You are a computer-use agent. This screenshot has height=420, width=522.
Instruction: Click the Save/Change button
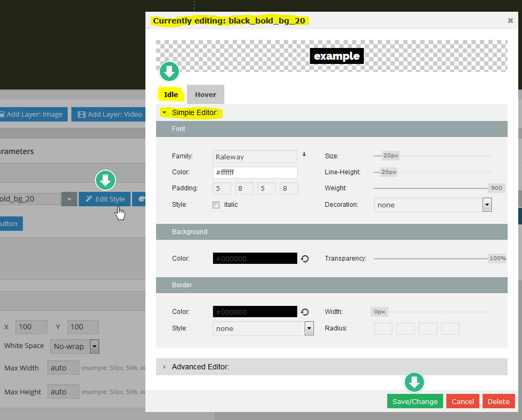[x=415, y=401]
